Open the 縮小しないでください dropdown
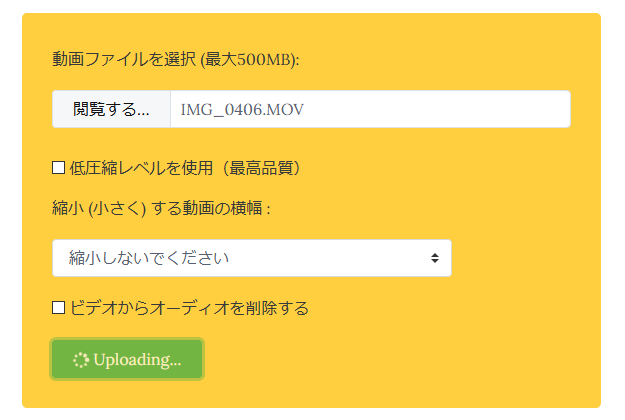The height and width of the screenshot is (420, 625). pyautogui.click(x=251, y=258)
